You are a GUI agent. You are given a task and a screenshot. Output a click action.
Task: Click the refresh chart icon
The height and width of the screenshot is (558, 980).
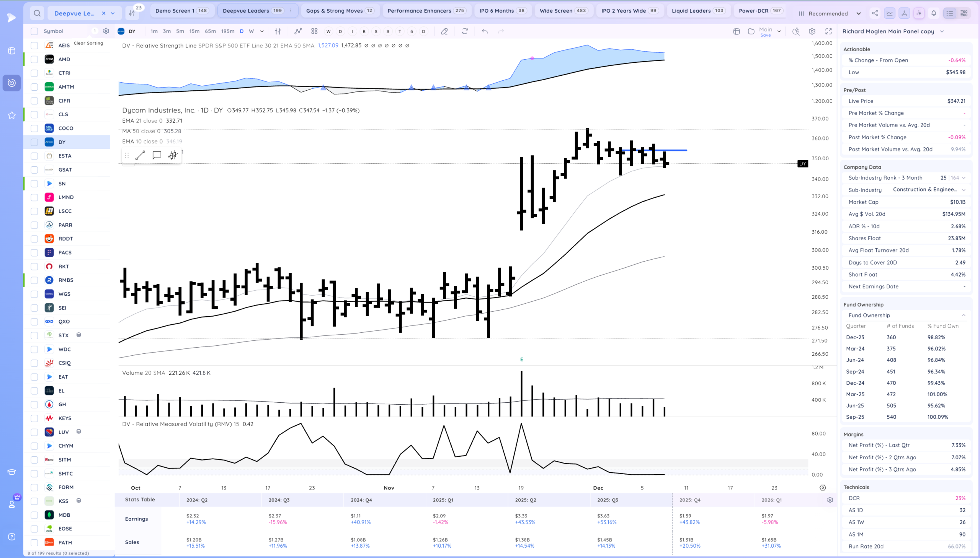tap(464, 31)
